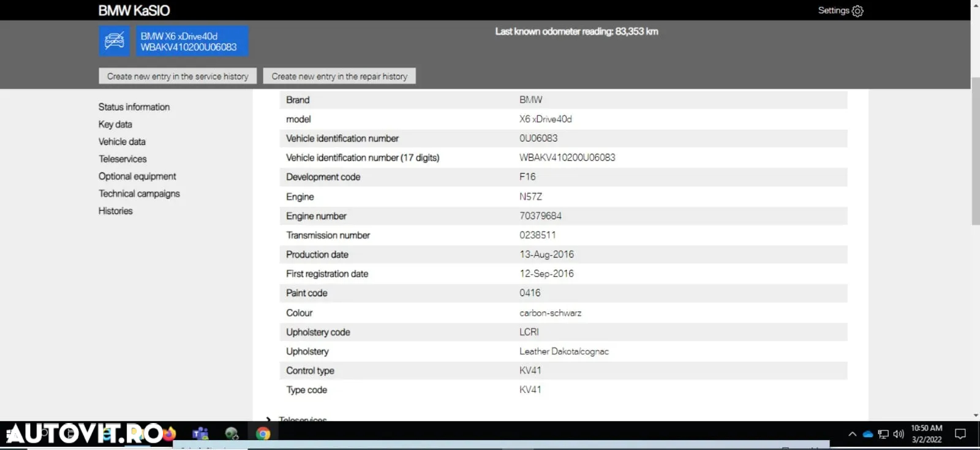This screenshot has width=980, height=450.
Task: Go to Teleservices in the sidebar
Action: 123,159
